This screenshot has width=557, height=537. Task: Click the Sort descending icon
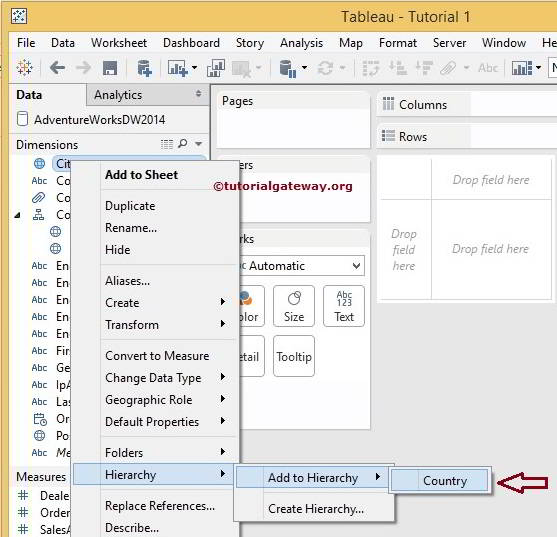[x=424, y=67]
